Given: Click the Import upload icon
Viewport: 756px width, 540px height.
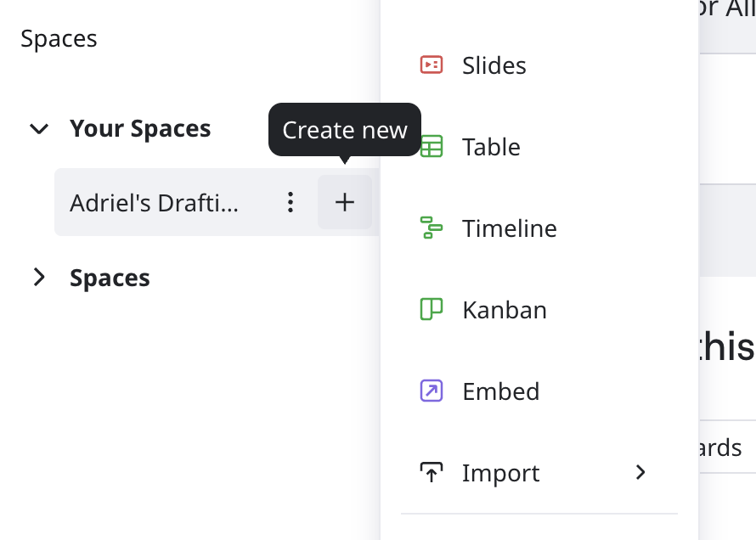Looking at the screenshot, I should click(432, 472).
